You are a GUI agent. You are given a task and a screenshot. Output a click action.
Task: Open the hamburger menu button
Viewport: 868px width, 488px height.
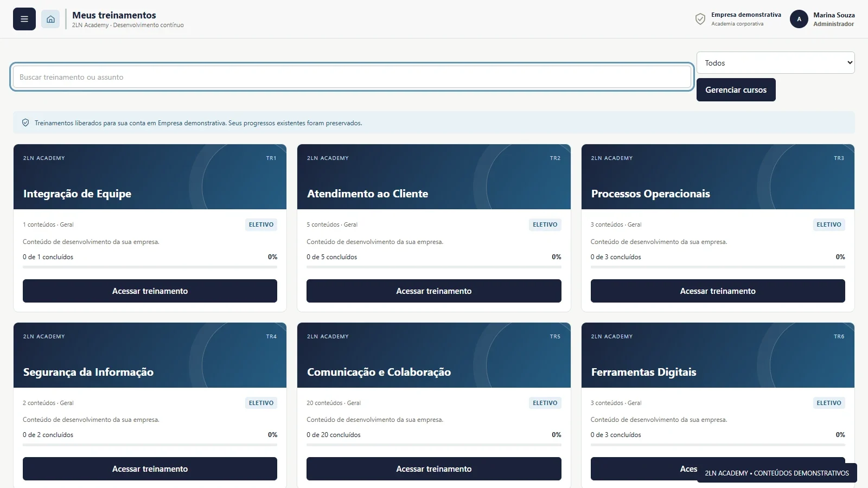pyautogui.click(x=24, y=19)
